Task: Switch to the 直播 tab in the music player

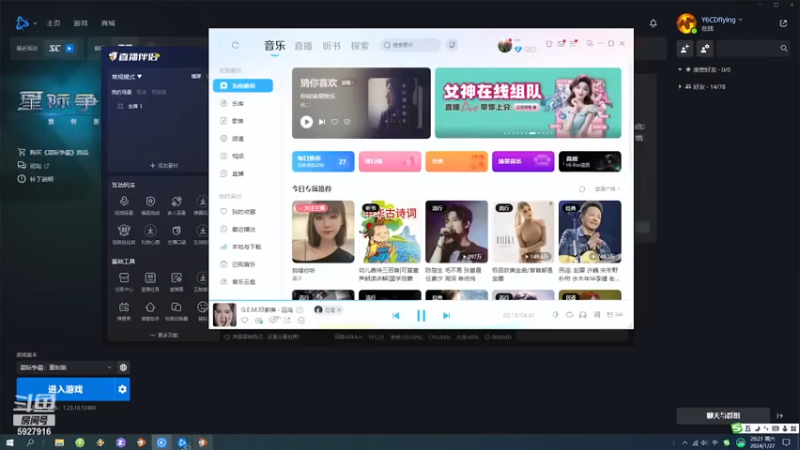Action: click(x=303, y=46)
